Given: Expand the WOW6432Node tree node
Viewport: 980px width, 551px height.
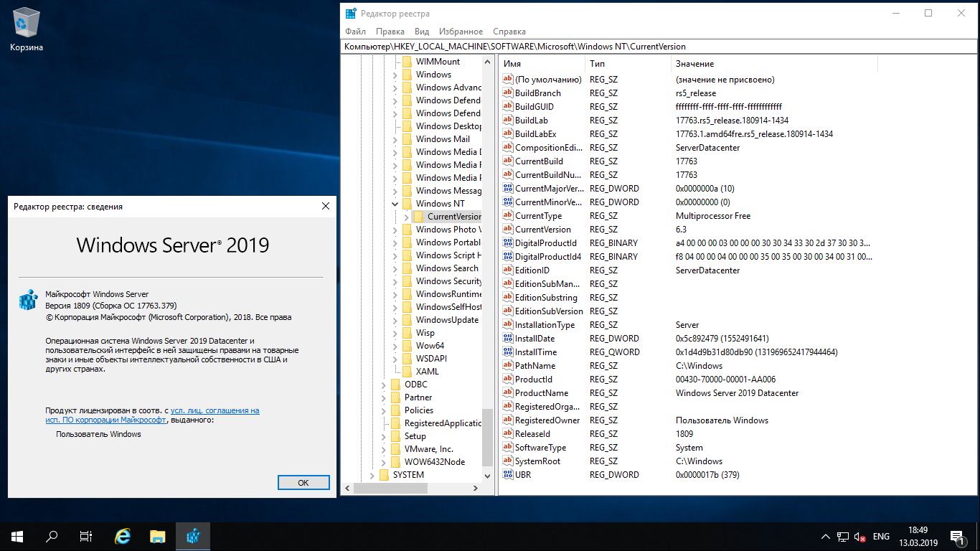Looking at the screenshot, I should point(383,462).
